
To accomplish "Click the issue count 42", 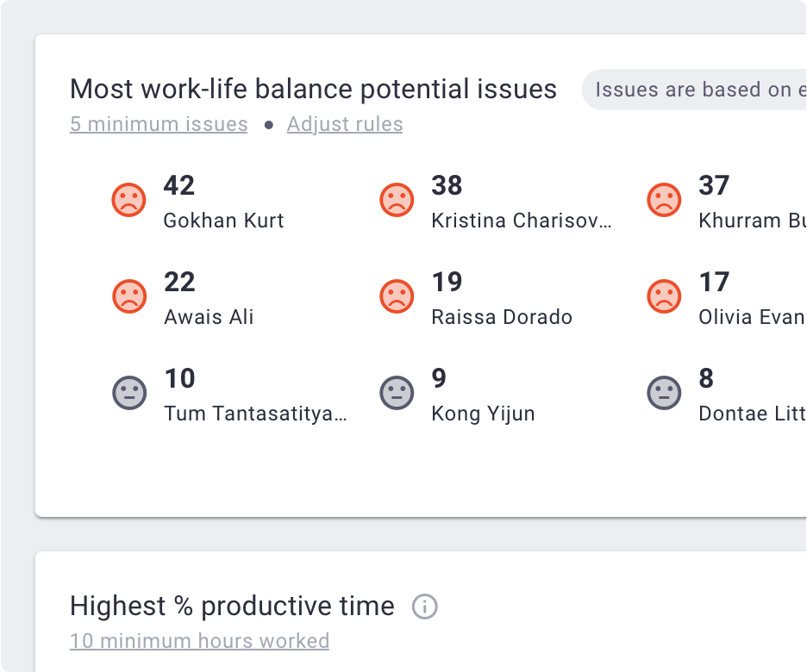I will tap(179, 185).
